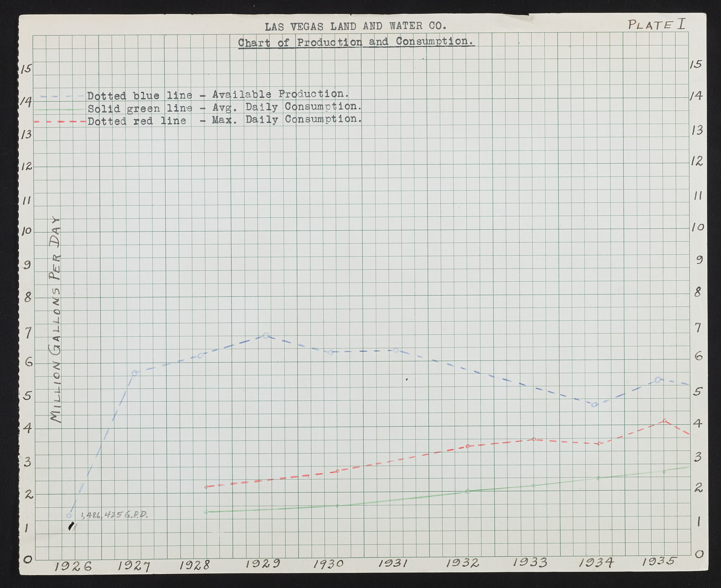Click the dotted blue line legend sample
Image resolution: width=721 pixels, height=588 pixels.
coord(61,96)
